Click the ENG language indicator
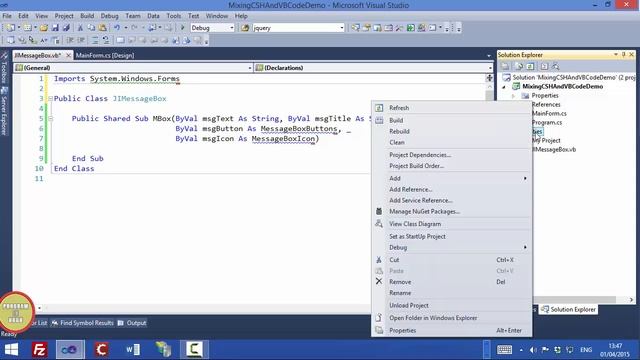This screenshot has width=640, height=360. coord(586,350)
